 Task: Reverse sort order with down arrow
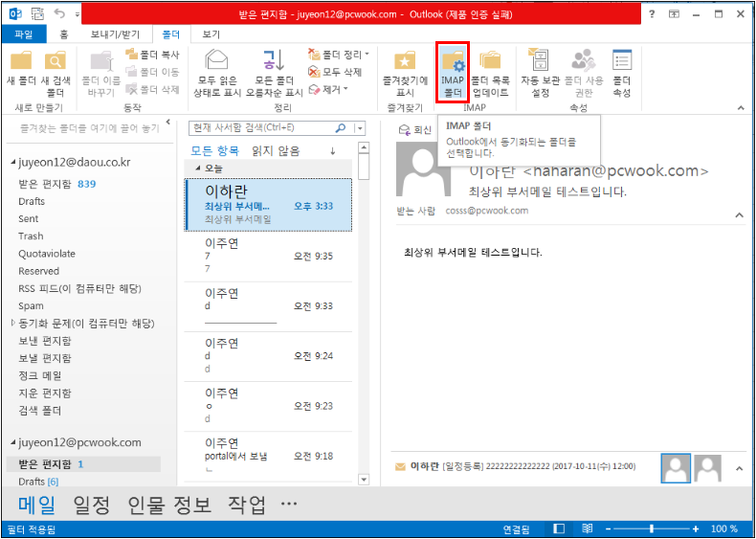333,151
